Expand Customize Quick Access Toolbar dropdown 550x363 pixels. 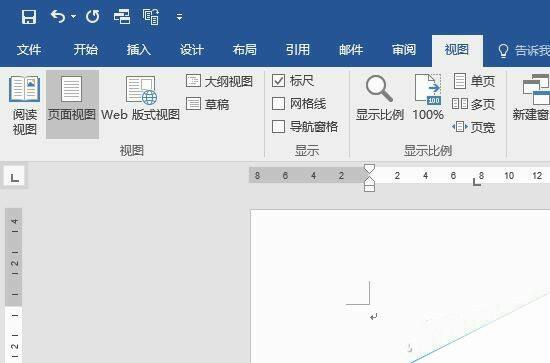179,16
